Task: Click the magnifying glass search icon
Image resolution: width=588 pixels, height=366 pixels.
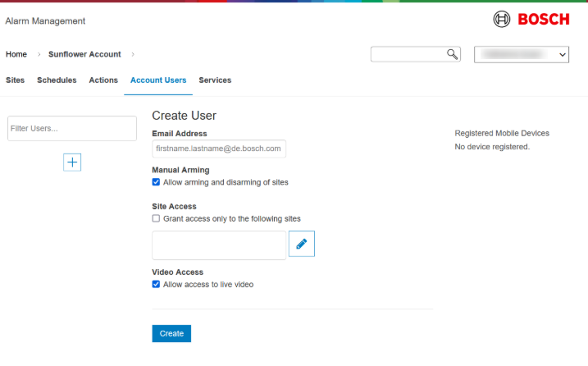Action: click(x=452, y=54)
